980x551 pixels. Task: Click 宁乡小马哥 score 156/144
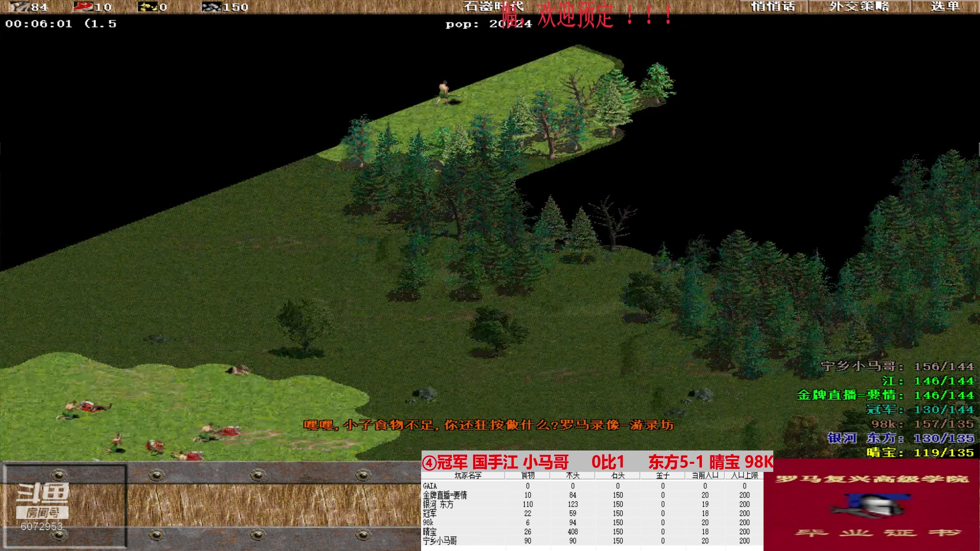tap(897, 366)
